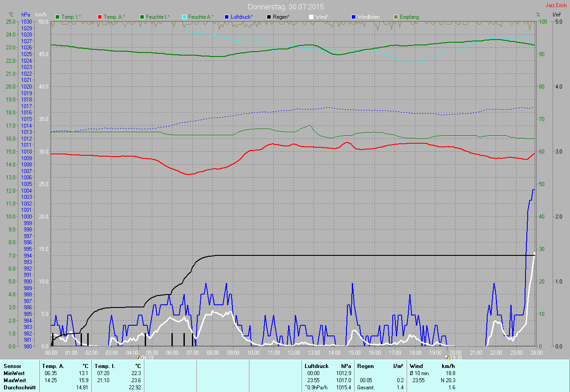
Task: Click the Temp. A. column header in the table
Action: (x=53, y=366)
